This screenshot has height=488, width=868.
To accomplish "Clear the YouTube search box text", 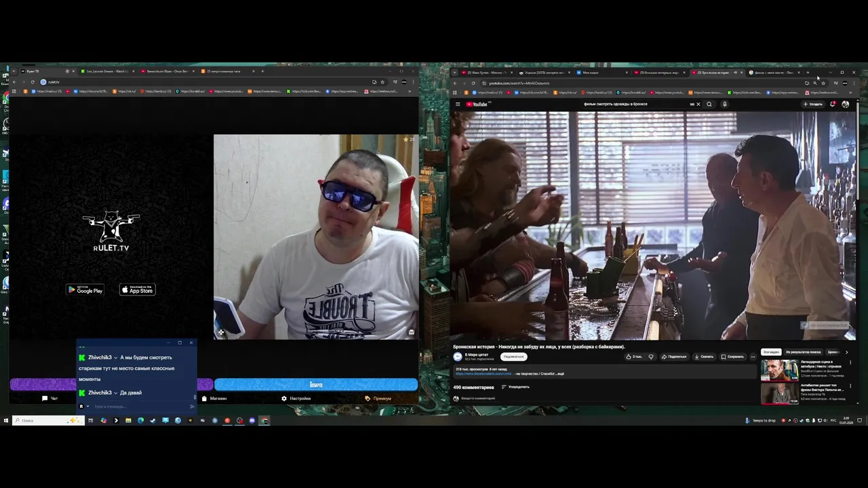I will (x=698, y=104).
